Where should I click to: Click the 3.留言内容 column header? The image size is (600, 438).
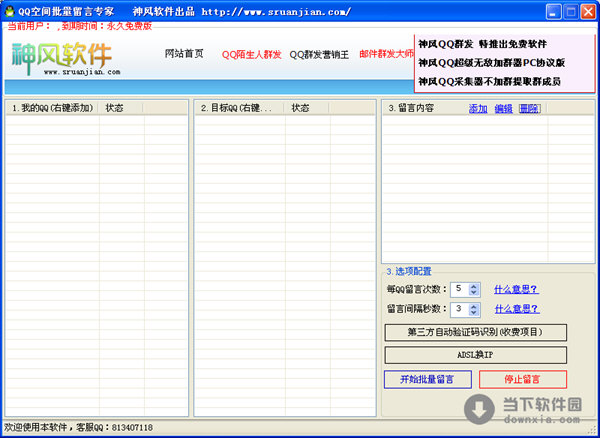coord(411,108)
